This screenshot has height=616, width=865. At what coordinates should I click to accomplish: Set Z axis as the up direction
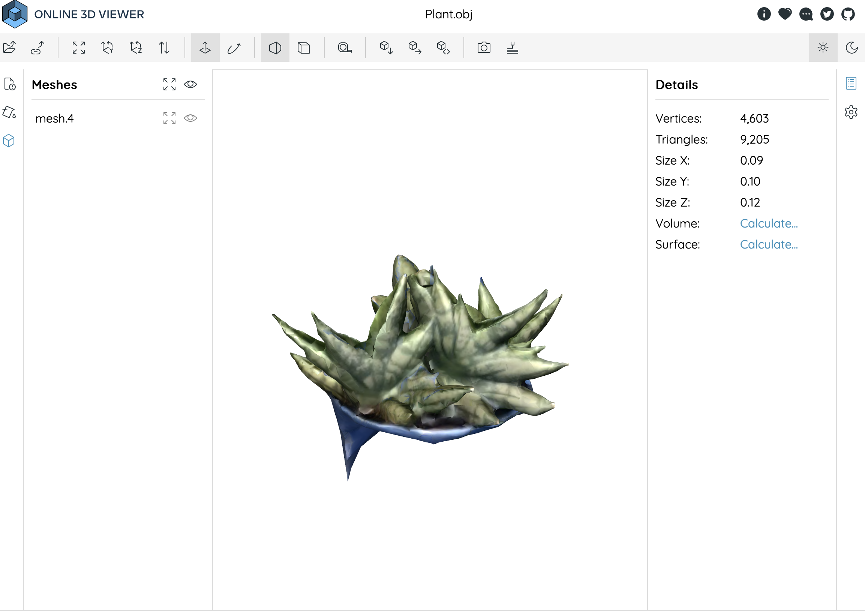tap(135, 47)
